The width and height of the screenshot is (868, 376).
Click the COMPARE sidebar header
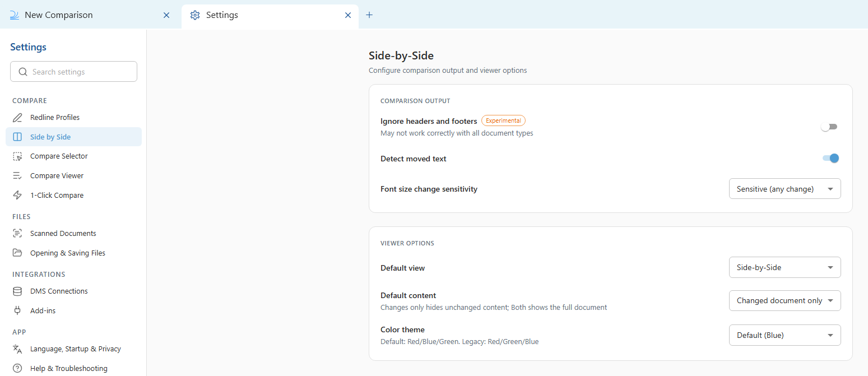tap(30, 101)
